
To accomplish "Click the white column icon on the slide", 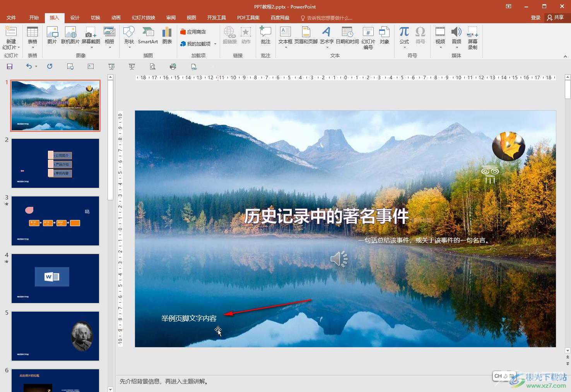I will click(x=490, y=175).
